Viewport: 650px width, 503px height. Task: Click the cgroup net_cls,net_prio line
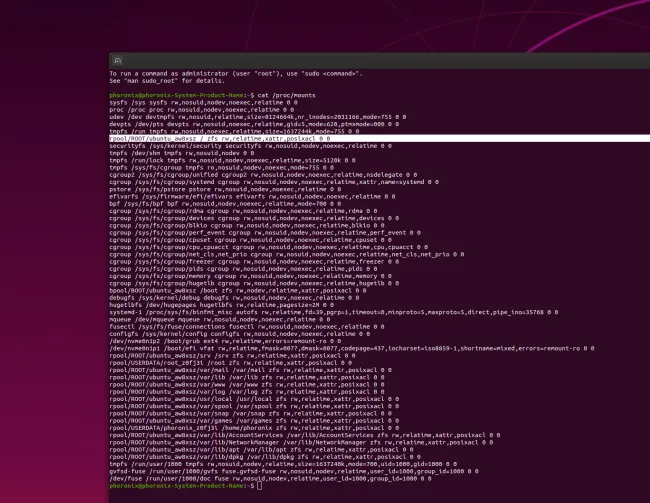coord(287,255)
